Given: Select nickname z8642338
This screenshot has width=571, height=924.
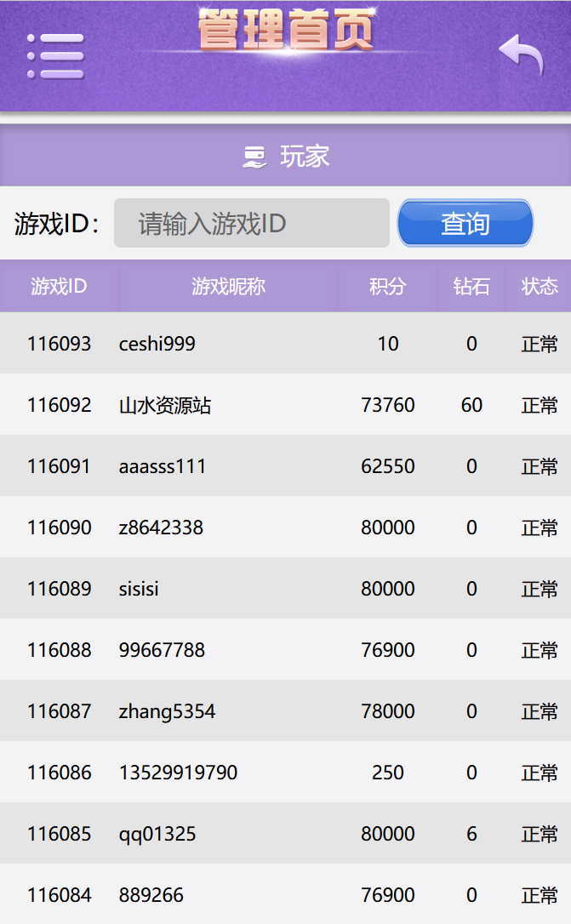Looking at the screenshot, I should point(161,528).
